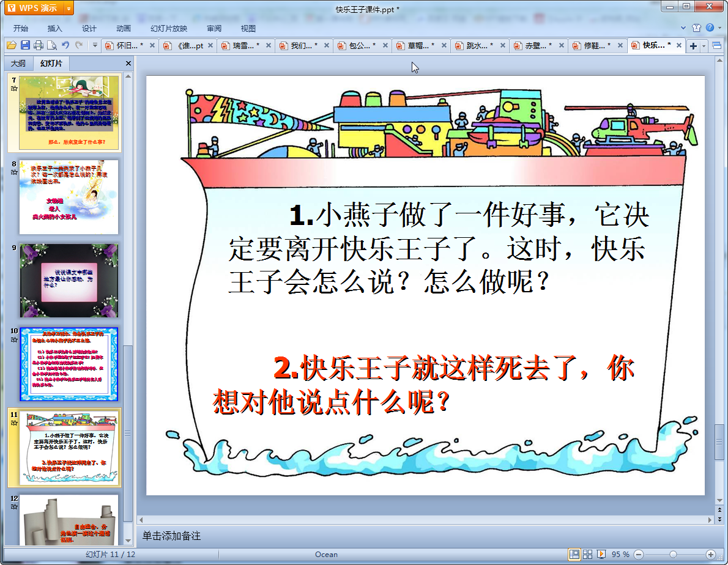Image resolution: width=728 pixels, height=565 pixels.
Task: Close the 草帽... document tab
Action: click(444, 45)
